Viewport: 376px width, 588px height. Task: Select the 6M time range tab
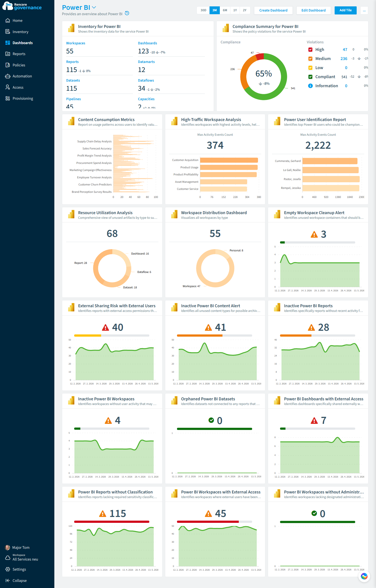pyautogui.click(x=225, y=10)
